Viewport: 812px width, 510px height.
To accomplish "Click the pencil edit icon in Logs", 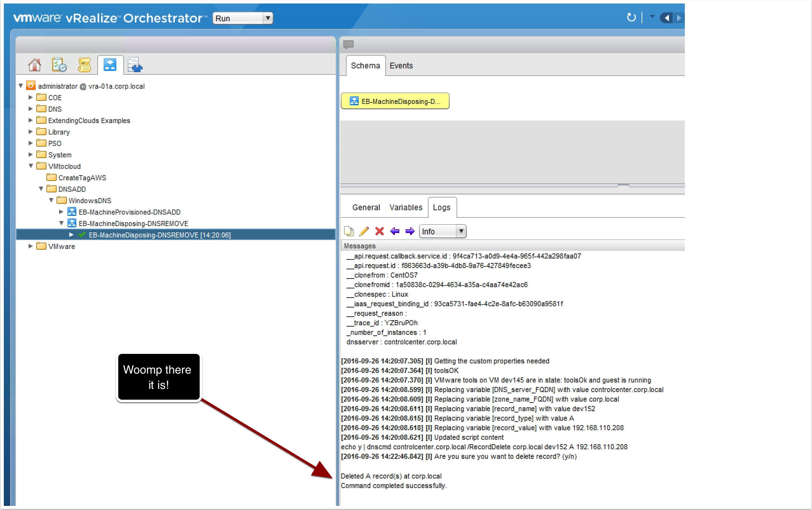I will pos(364,231).
